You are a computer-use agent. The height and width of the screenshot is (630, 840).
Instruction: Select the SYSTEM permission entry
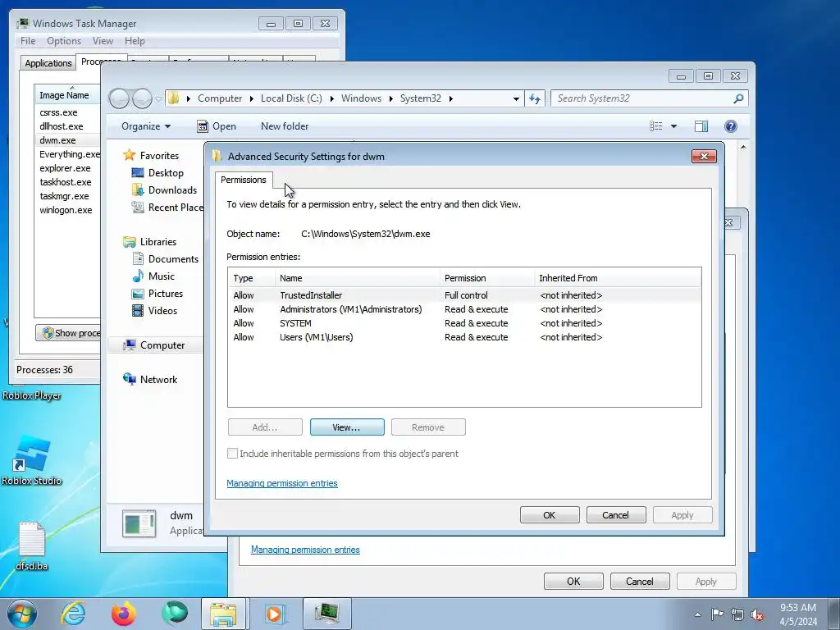tap(464, 323)
